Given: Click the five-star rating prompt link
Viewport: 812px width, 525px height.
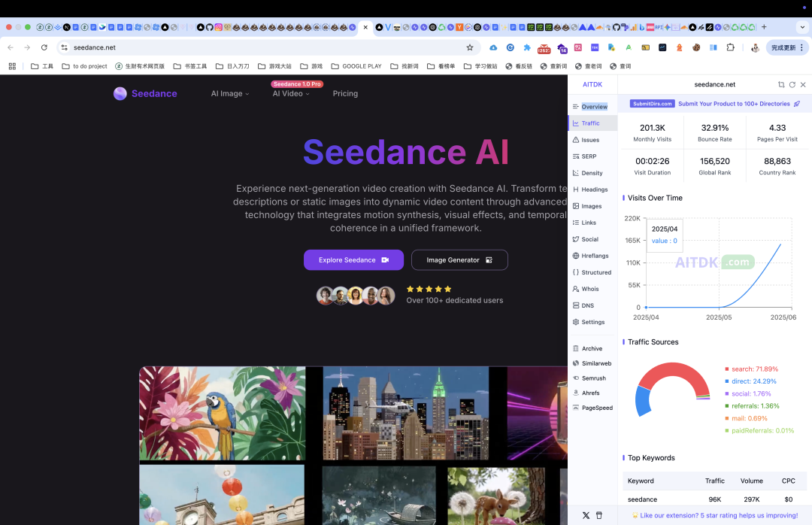Looking at the screenshot, I should pyautogui.click(x=715, y=516).
